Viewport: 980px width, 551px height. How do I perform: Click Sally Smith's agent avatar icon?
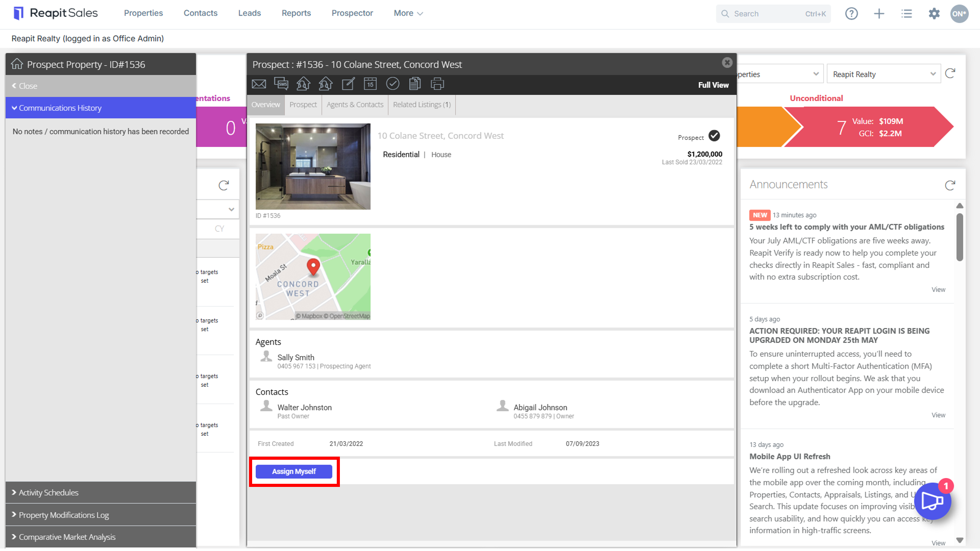[x=266, y=357]
